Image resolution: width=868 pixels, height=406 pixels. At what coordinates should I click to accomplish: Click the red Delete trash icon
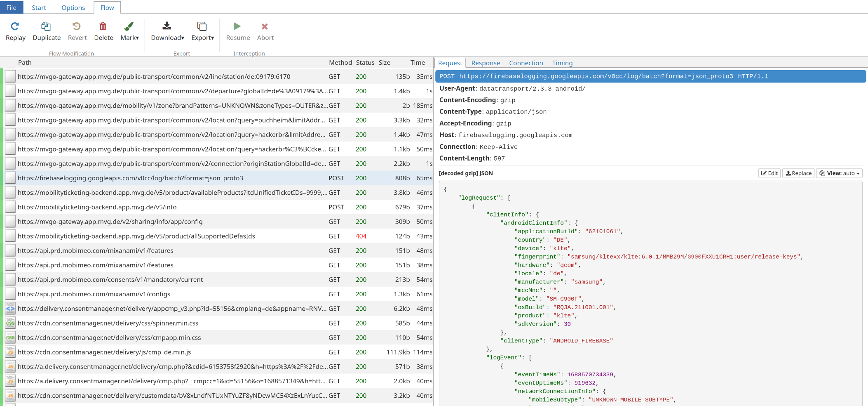click(x=103, y=26)
